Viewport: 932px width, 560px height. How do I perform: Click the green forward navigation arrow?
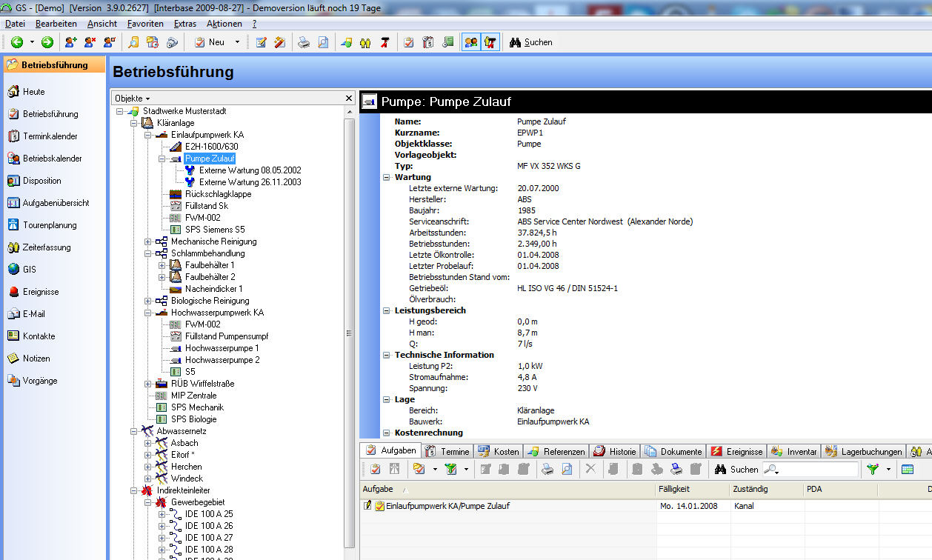[47, 42]
